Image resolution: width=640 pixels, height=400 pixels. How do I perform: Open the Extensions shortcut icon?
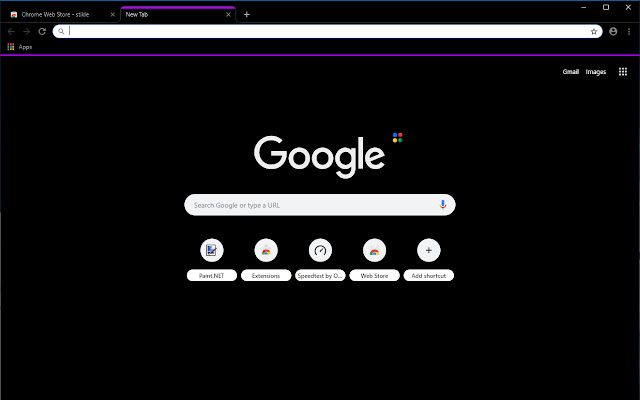coord(266,250)
